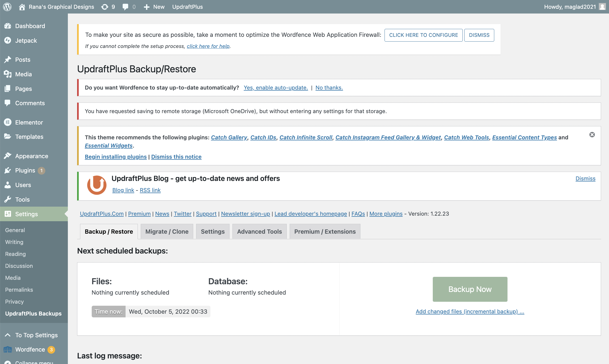This screenshot has width=609, height=364.
Task: Click the Elementor icon in sidebar
Action: pyautogui.click(x=8, y=122)
